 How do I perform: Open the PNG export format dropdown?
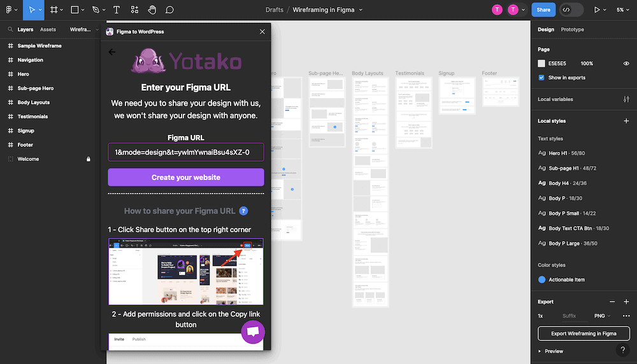(x=602, y=316)
